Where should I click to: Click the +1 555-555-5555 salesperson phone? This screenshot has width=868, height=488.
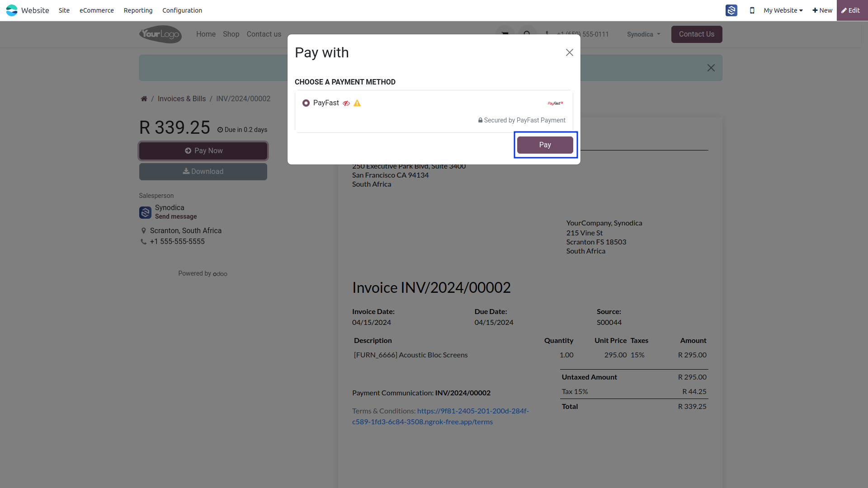coord(177,242)
